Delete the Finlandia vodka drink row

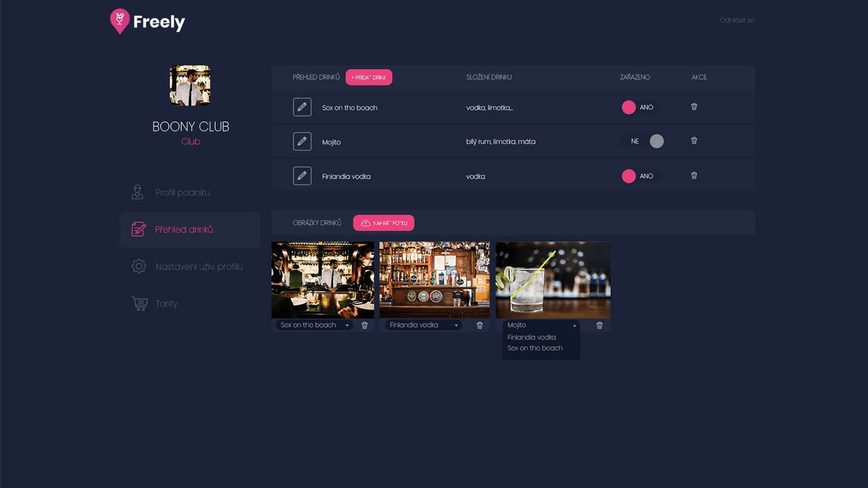click(694, 176)
